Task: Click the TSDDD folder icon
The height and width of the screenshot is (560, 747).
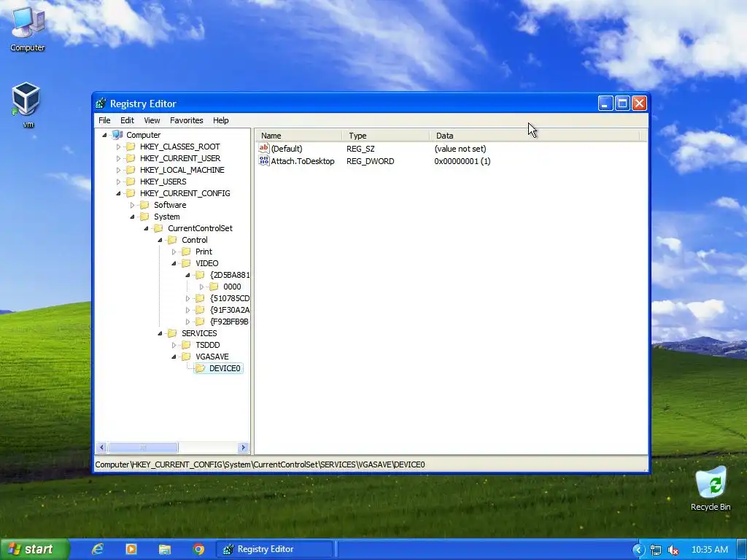Action: [x=186, y=345]
